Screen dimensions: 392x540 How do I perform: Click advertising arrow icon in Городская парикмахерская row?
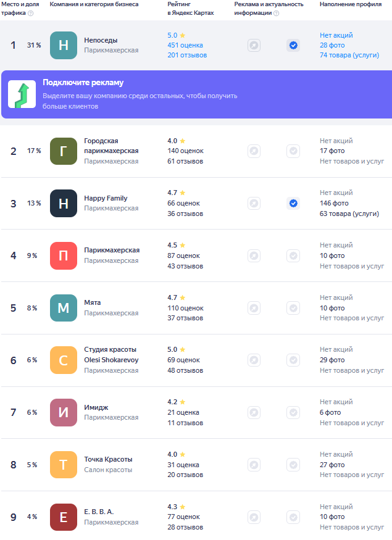coord(254,151)
